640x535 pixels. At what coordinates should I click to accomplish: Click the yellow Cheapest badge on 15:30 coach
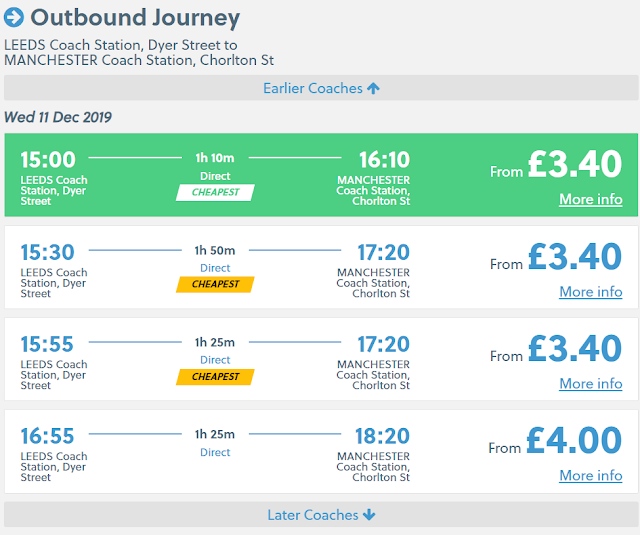click(x=215, y=284)
